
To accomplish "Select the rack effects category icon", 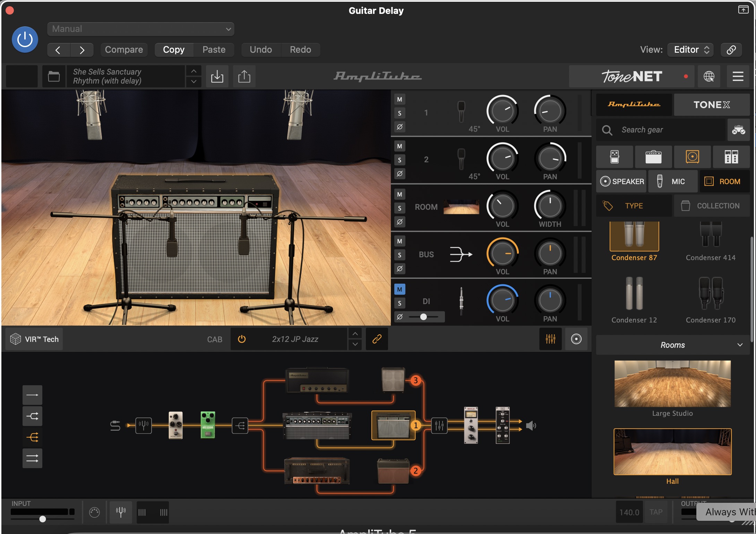I will click(x=731, y=157).
